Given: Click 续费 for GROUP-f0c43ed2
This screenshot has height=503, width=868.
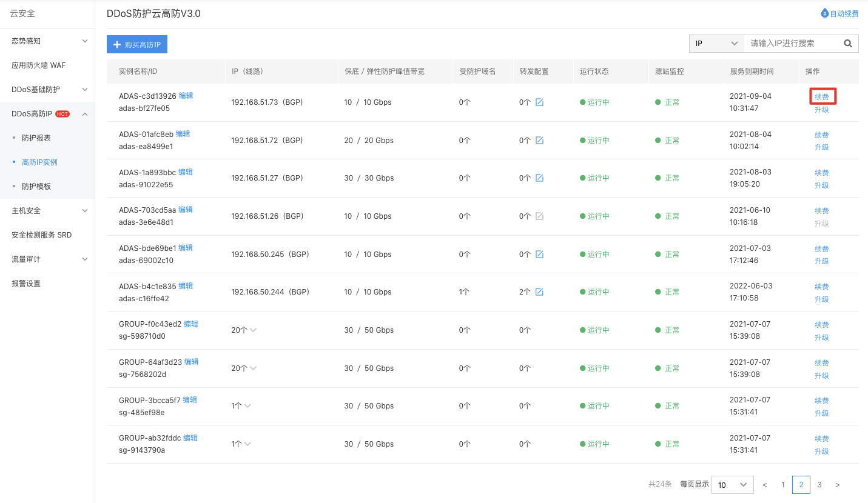Looking at the screenshot, I should tap(822, 325).
